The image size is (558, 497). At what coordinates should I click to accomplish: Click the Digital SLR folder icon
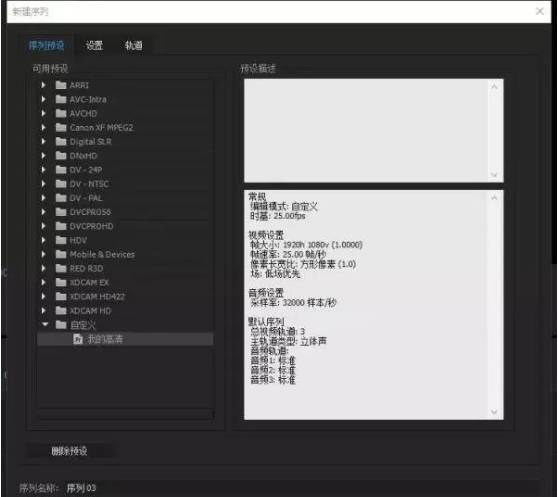tap(61, 141)
